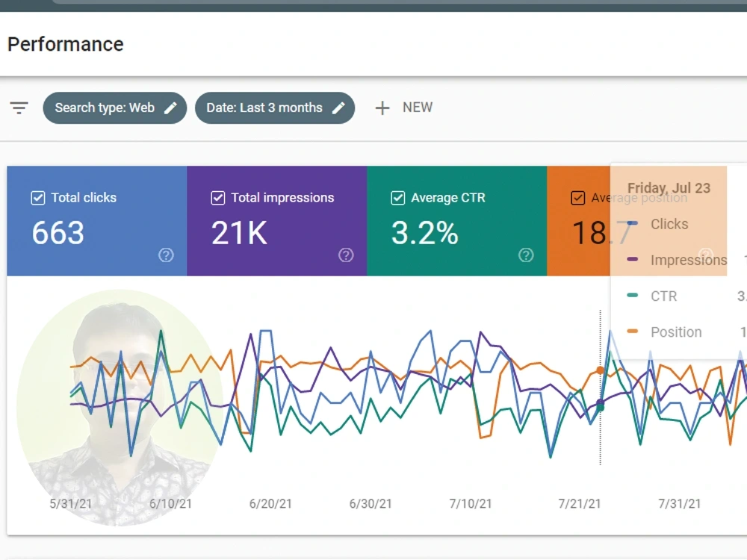747x560 pixels.
Task: Click the orange Position marker on Jul 23 line
Action: pyautogui.click(x=601, y=370)
